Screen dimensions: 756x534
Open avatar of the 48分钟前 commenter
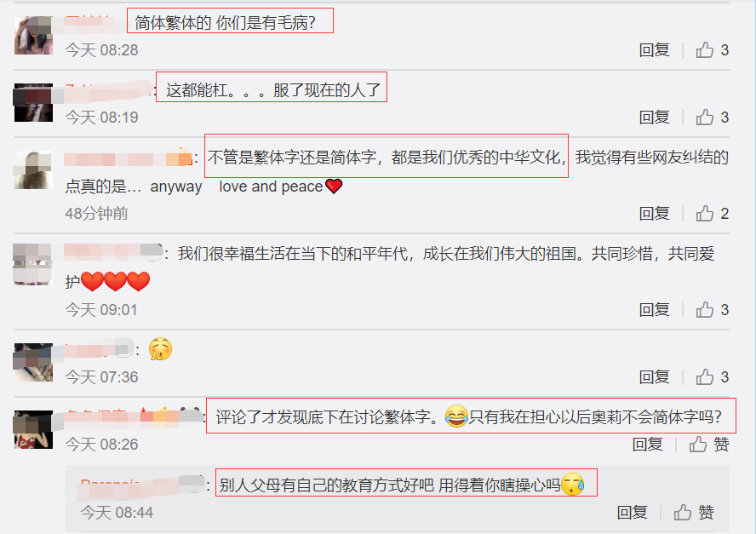tap(33, 169)
